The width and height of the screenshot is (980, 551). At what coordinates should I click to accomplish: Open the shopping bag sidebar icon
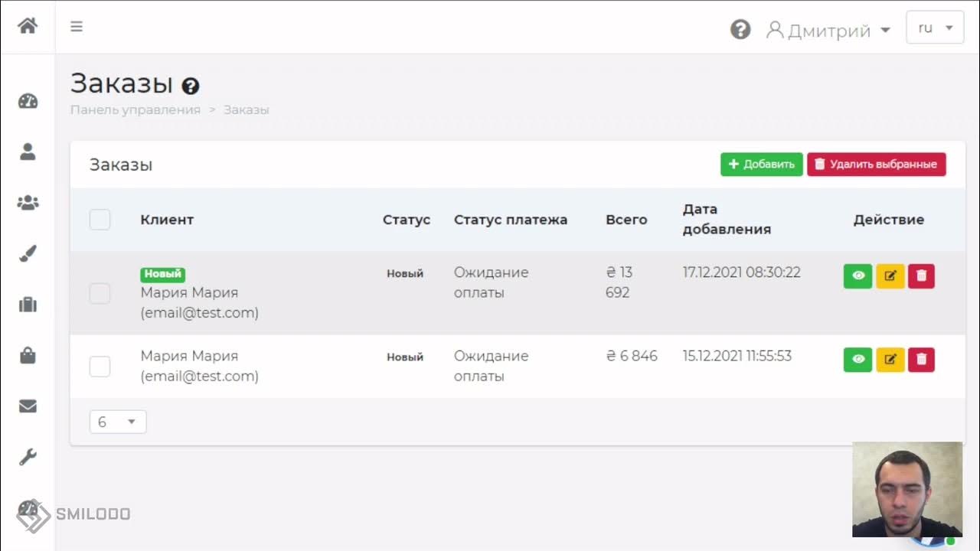click(28, 355)
